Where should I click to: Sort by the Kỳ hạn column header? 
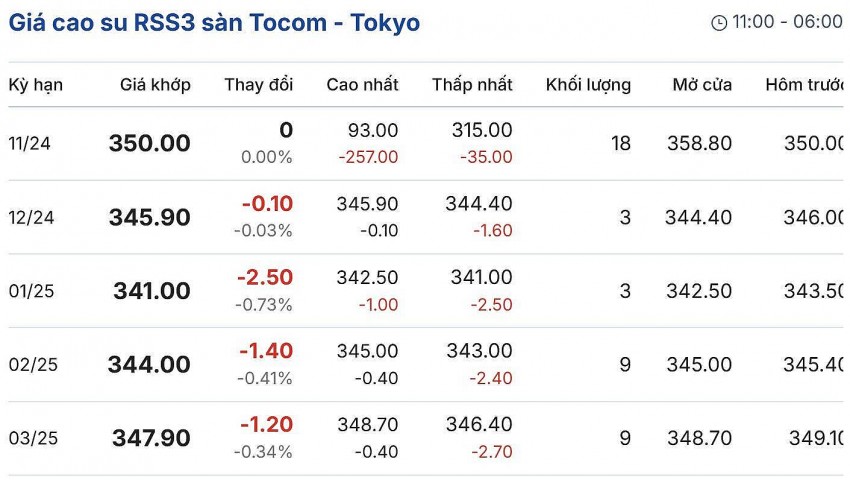click(x=36, y=85)
